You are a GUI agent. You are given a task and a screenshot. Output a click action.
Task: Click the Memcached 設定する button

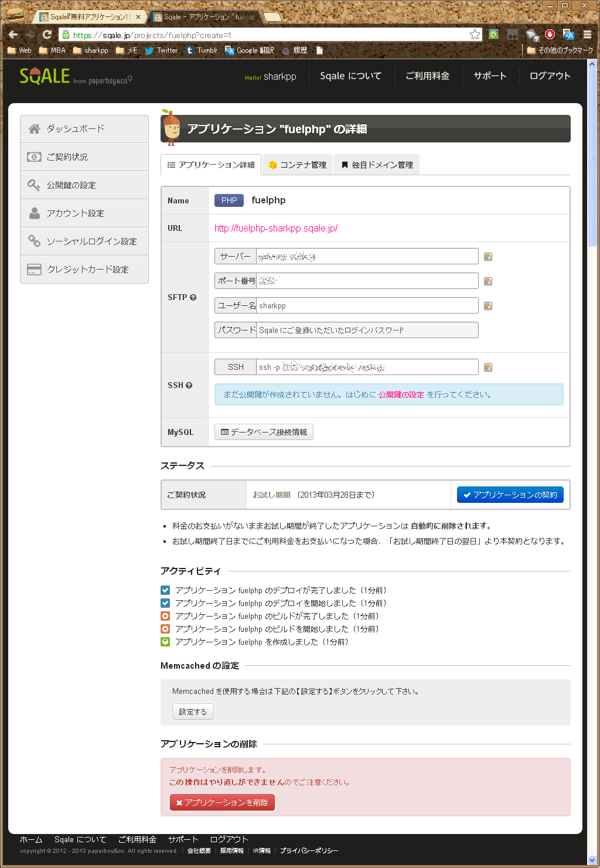[193, 712]
